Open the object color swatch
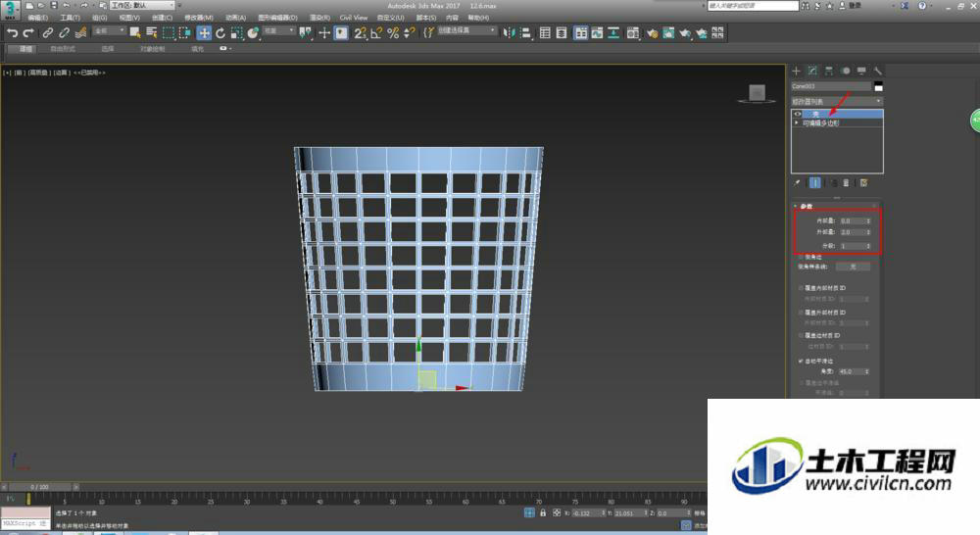The width and height of the screenshot is (980, 535). [x=878, y=86]
